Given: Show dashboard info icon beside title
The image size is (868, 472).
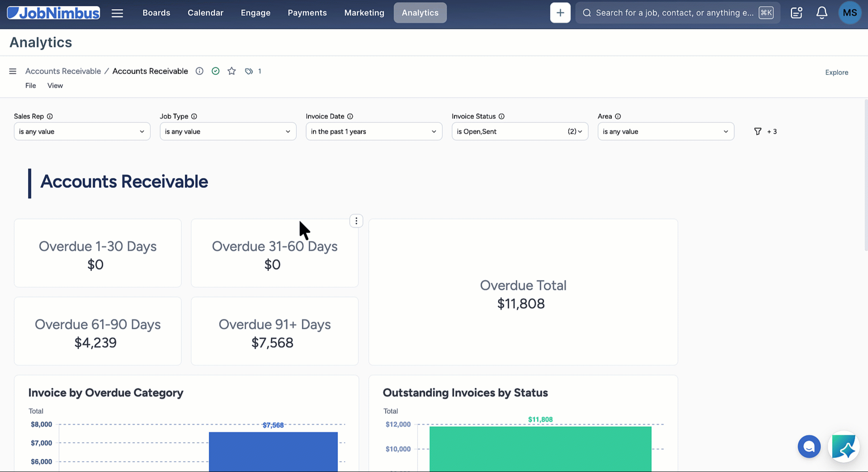Looking at the screenshot, I should (x=199, y=71).
